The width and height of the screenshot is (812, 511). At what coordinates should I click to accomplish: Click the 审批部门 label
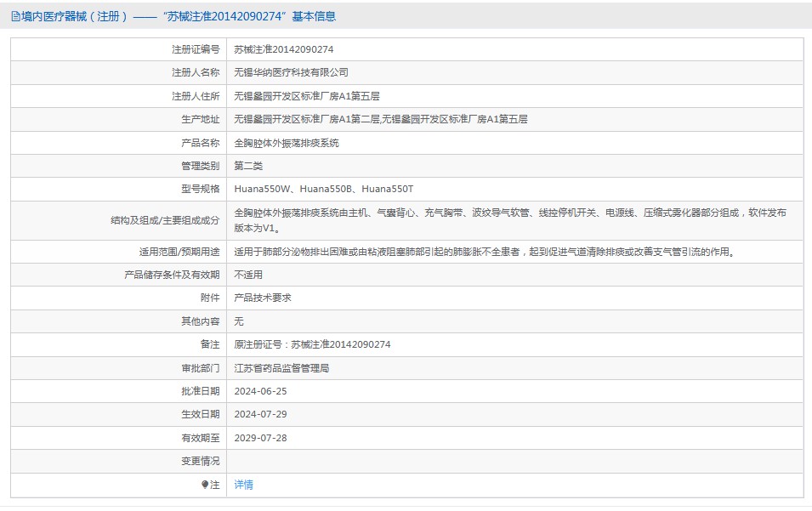point(201,368)
